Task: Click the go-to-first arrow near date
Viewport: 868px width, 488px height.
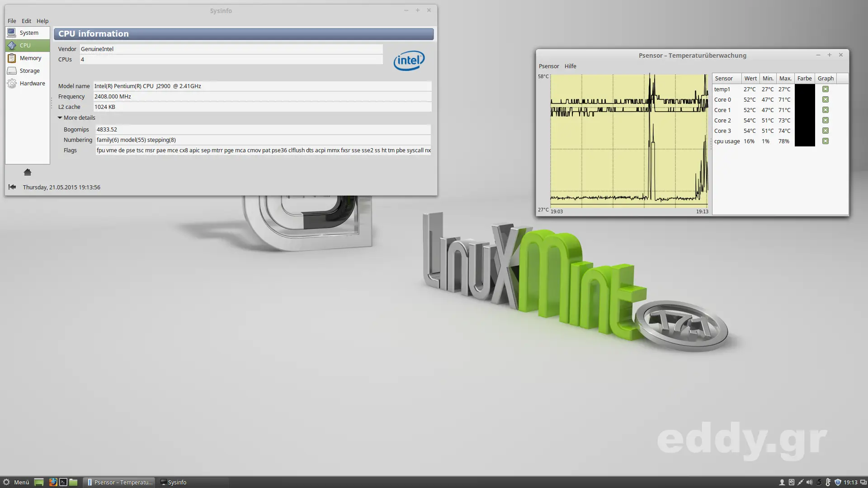Action: pos(12,187)
